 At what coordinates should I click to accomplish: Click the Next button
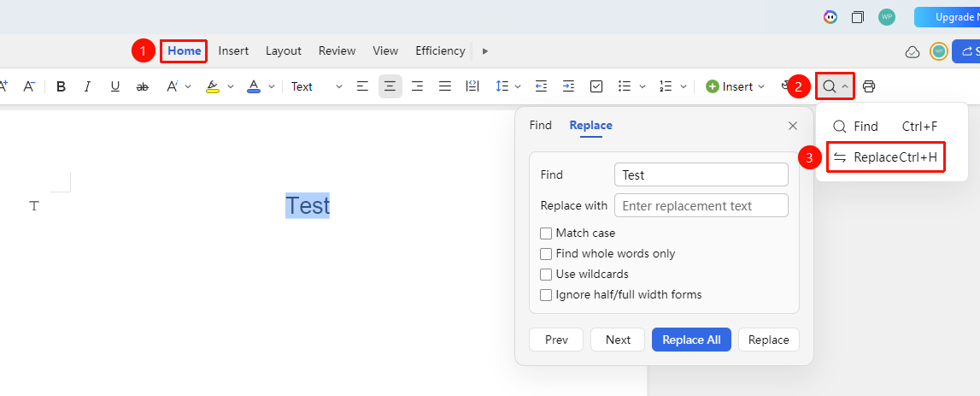pos(618,340)
